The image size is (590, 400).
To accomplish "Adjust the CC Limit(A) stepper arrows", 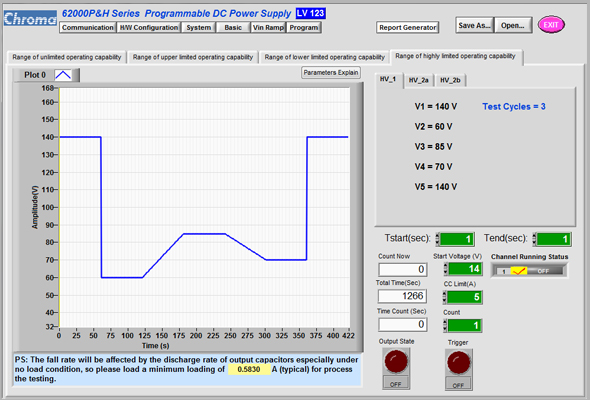I will [445, 297].
